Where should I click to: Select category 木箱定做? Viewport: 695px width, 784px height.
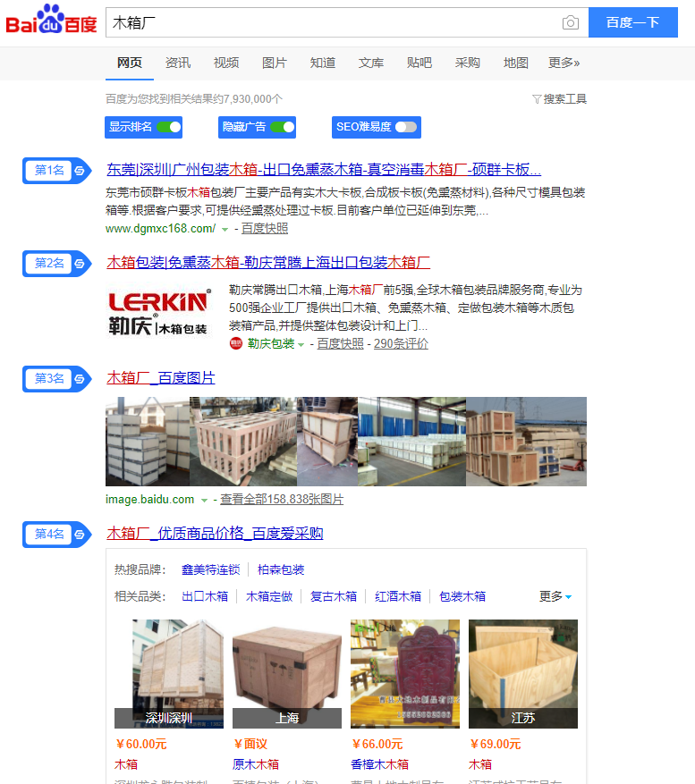(269, 596)
